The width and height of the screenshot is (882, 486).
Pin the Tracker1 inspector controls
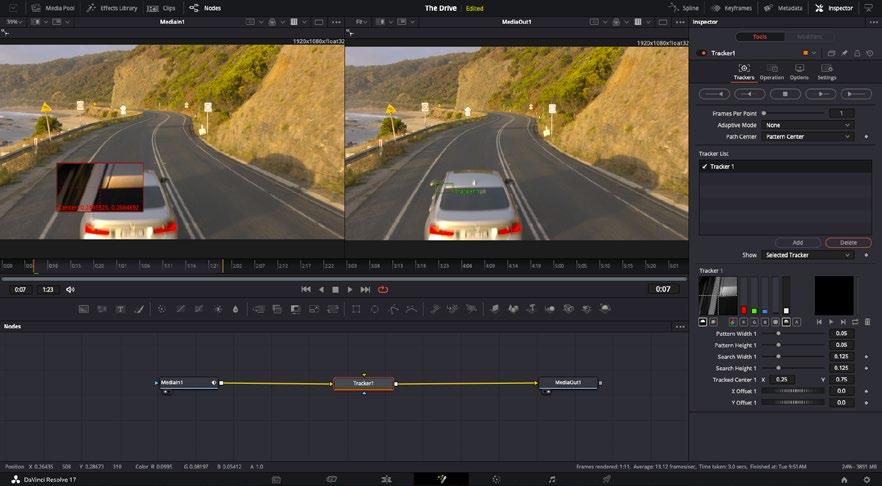pyautogui.click(x=844, y=53)
